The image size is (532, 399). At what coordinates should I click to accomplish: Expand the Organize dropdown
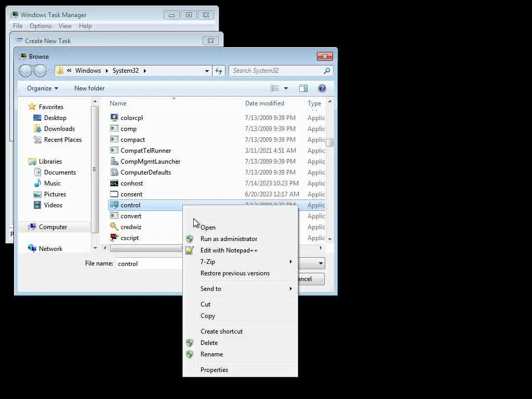(x=43, y=88)
